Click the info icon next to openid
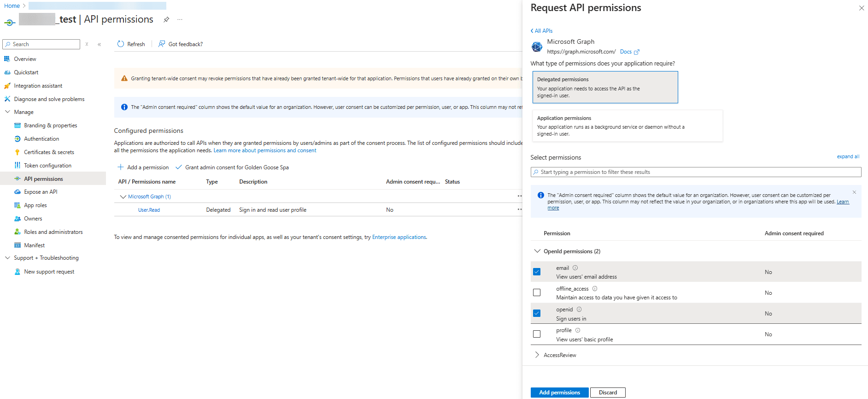868x399 pixels. tap(579, 309)
